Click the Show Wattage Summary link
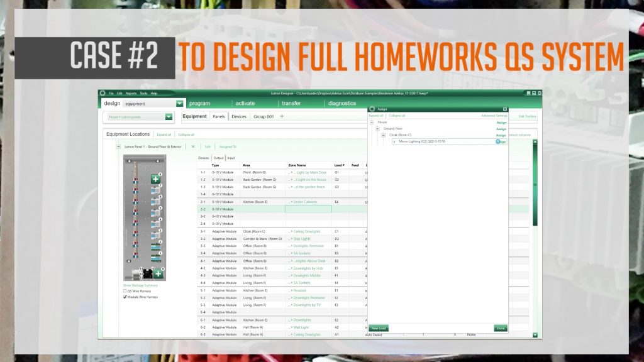Screen dimensions: 644x362 (x=140, y=285)
